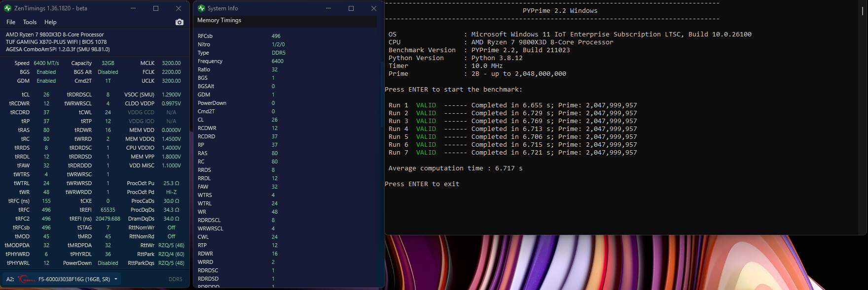This screenshot has height=290, width=868.
Task: Click the Cmd2T 1T value
Action: [x=108, y=81]
